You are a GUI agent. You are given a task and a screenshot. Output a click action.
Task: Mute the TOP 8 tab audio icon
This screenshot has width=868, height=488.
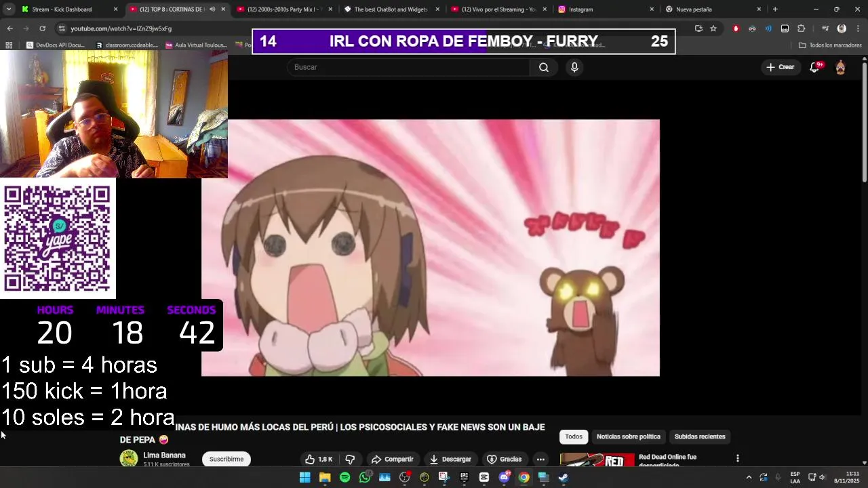point(212,9)
